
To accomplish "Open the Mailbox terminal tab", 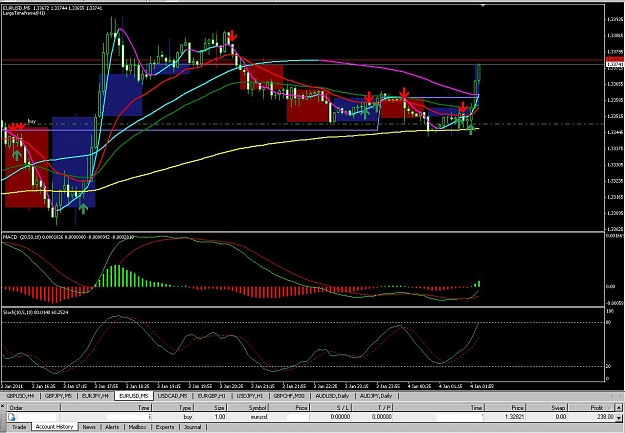I will pos(138,427).
